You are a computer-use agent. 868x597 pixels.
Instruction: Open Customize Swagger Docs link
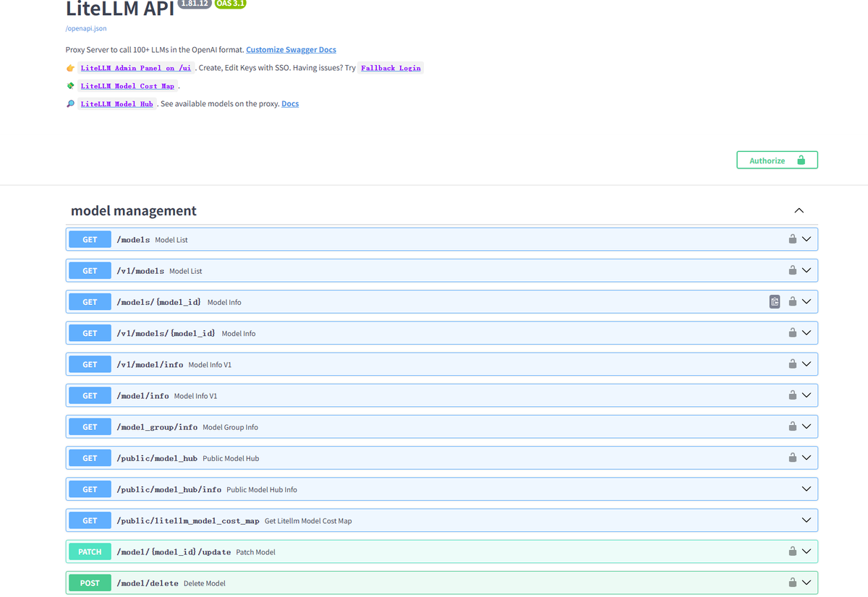click(291, 50)
